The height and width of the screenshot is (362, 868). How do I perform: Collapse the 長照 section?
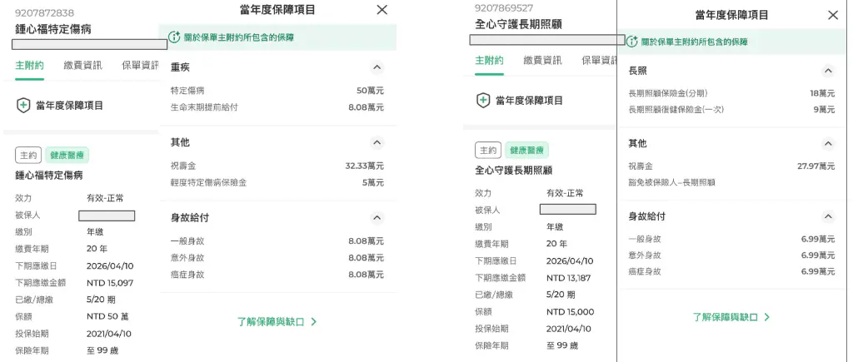pyautogui.click(x=827, y=72)
